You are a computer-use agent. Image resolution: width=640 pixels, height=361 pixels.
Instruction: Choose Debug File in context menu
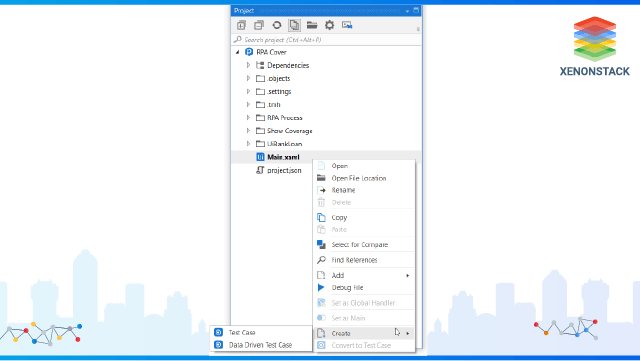pos(347,287)
